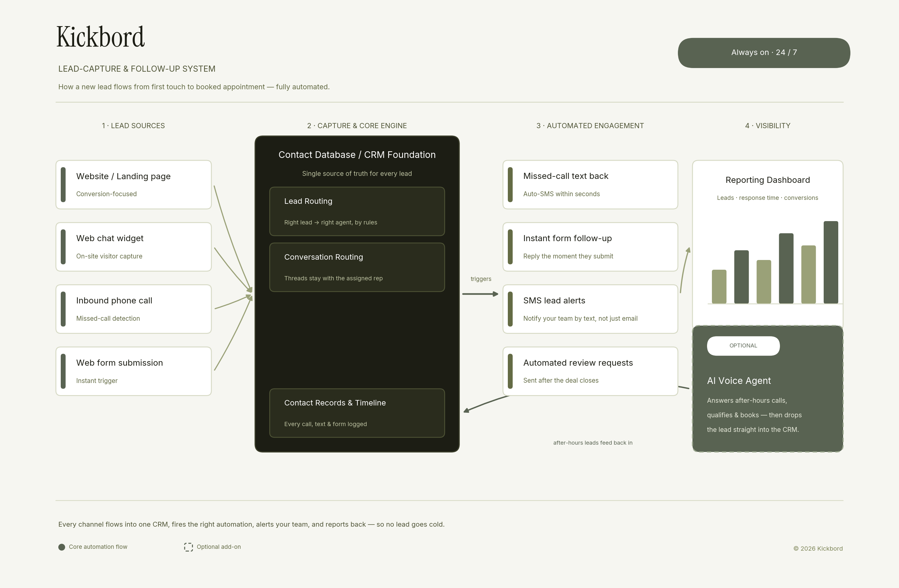
Task: Click the tallest rightmost chart bar
Action: (x=831, y=262)
